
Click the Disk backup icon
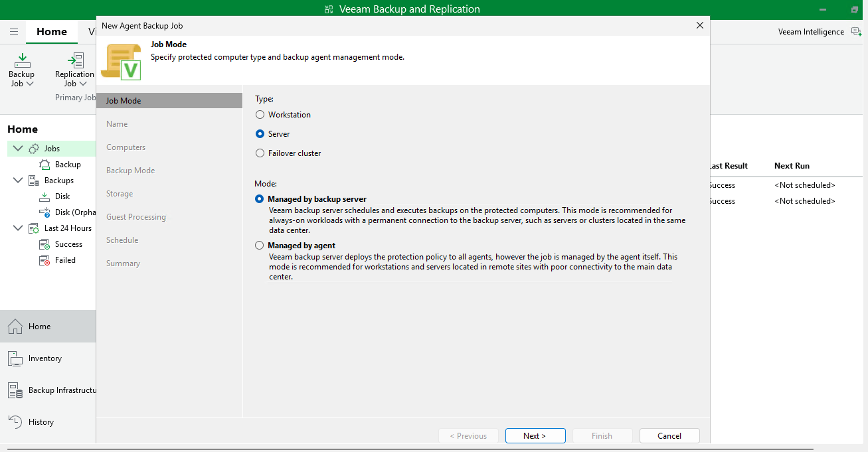[x=44, y=196]
